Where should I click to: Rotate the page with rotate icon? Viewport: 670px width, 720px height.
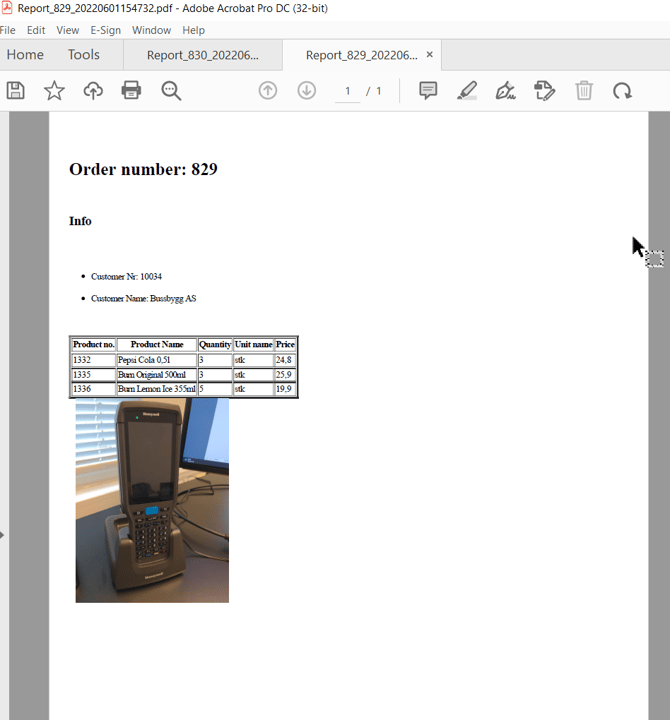tap(622, 91)
